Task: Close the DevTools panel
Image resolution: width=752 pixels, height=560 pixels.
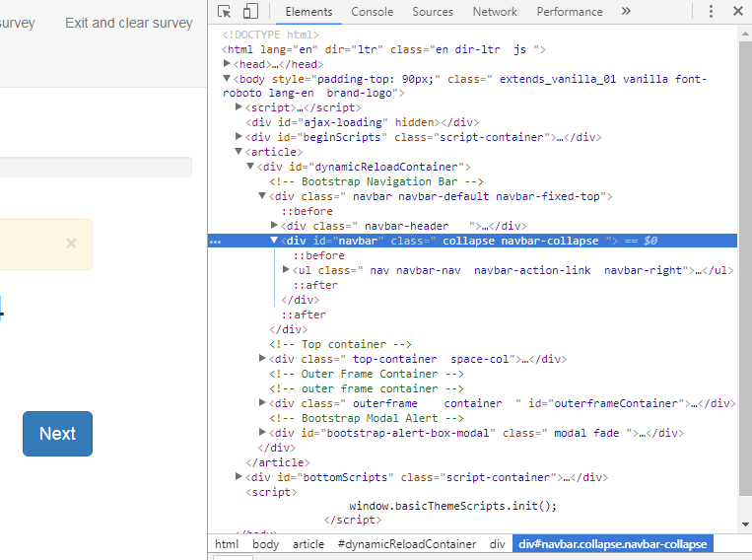Action: (x=737, y=12)
